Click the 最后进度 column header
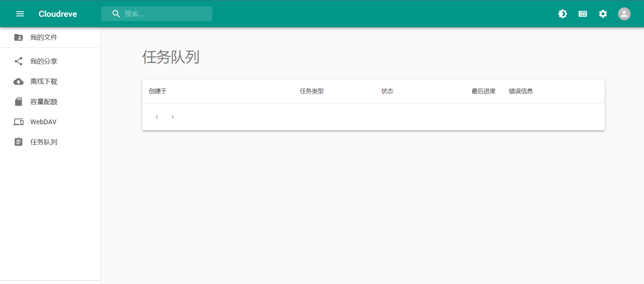Image resolution: width=644 pixels, height=284 pixels. click(484, 91)
